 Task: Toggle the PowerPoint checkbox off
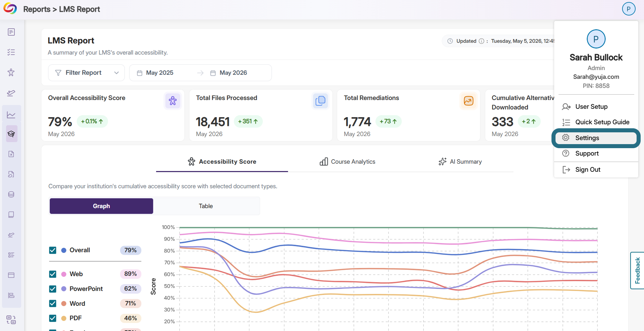(x=53, y=289)
